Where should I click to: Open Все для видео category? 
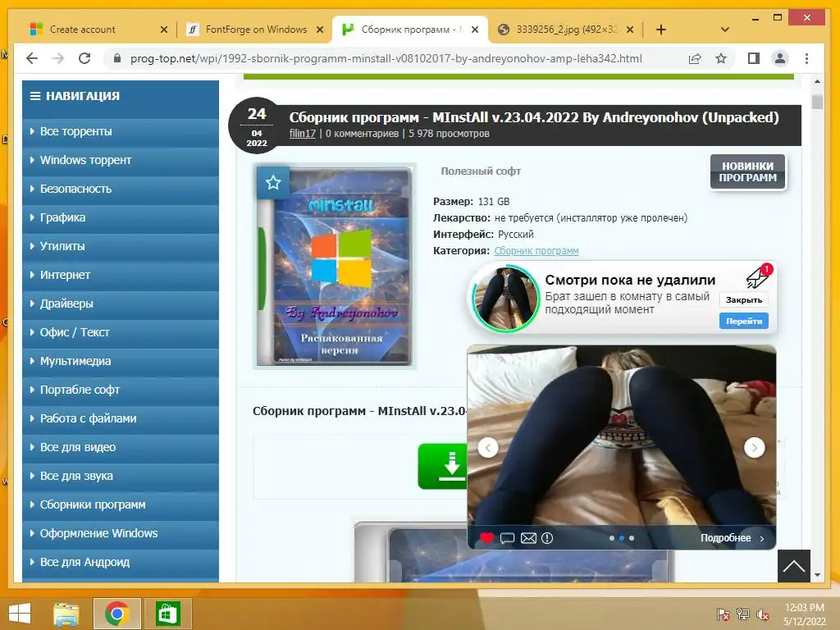point(121,447)
